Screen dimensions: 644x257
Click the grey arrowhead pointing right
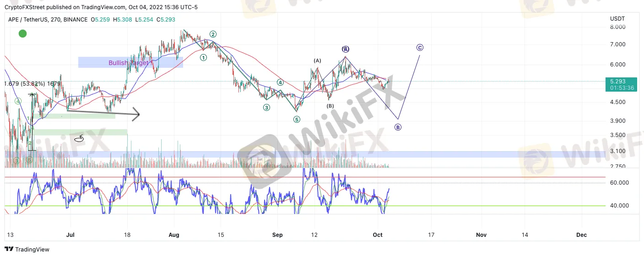[x=135, y=114]
